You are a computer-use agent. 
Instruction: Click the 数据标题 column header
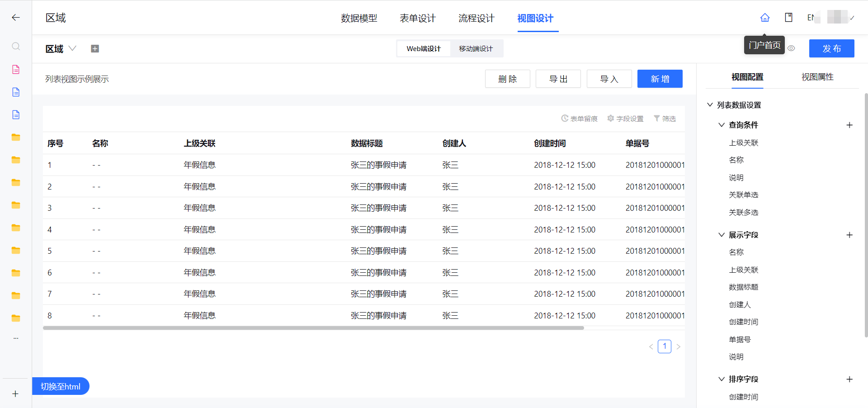[x=367, y=143]
